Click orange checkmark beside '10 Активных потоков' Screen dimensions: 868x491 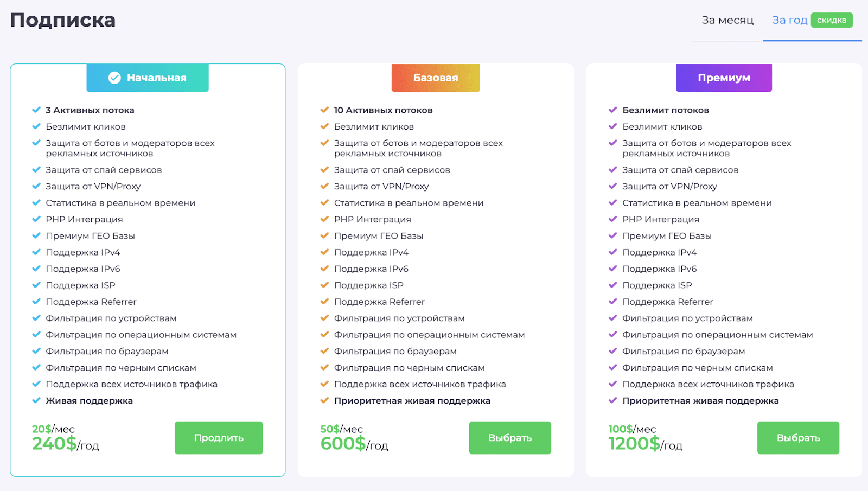[x=324, y=110]
